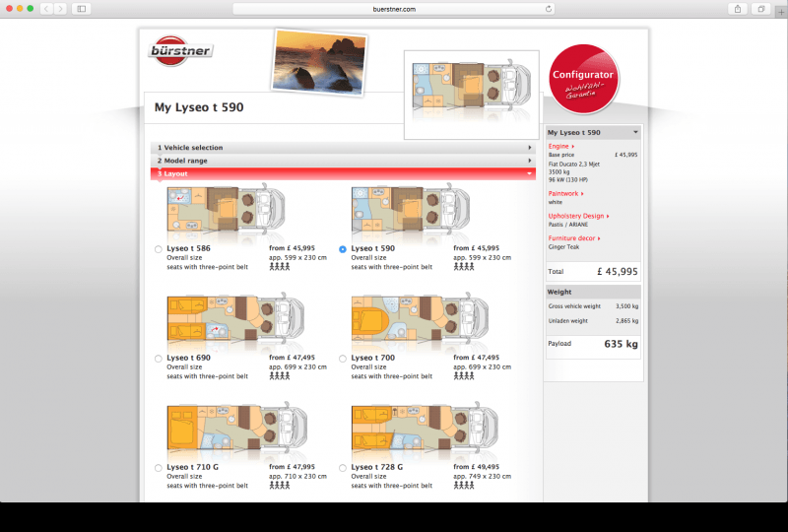Screen dimensions: 788x532
Task: Click seat belt icons under Lyseo t 700
Action: [464, 375]
